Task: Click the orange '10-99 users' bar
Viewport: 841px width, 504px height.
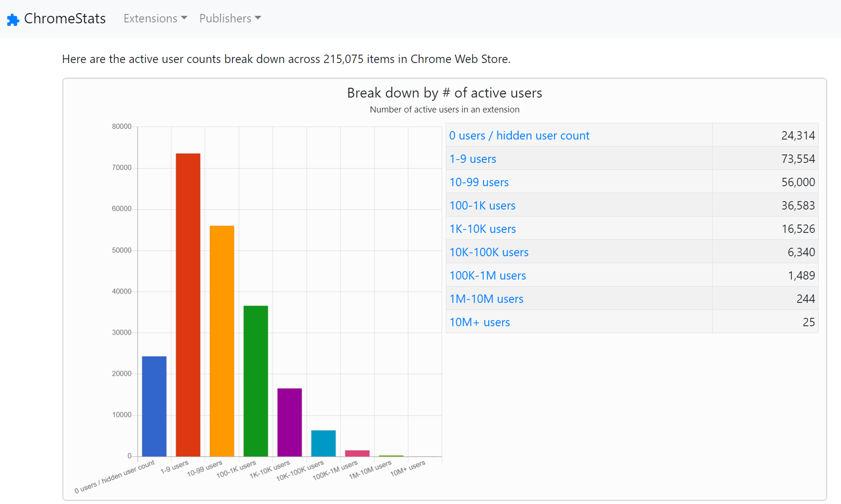Action: [x=222, y=341]
